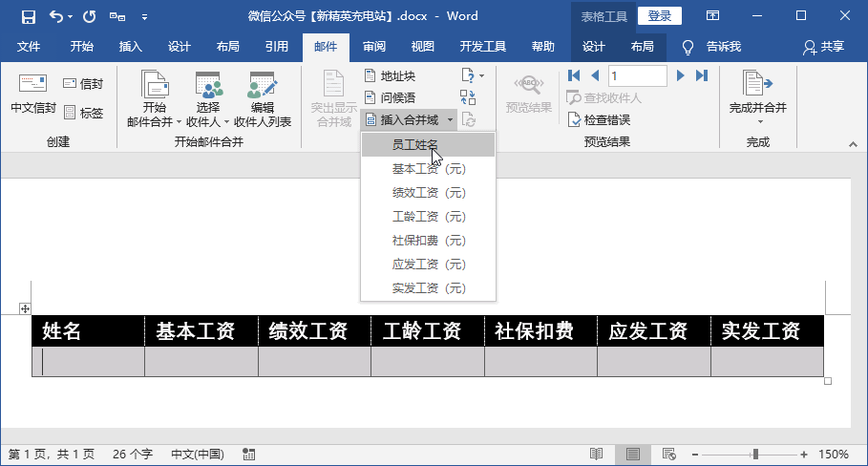Choose 实发工资（元） merge field
This screenshot has width=868, height=466.
428,287
